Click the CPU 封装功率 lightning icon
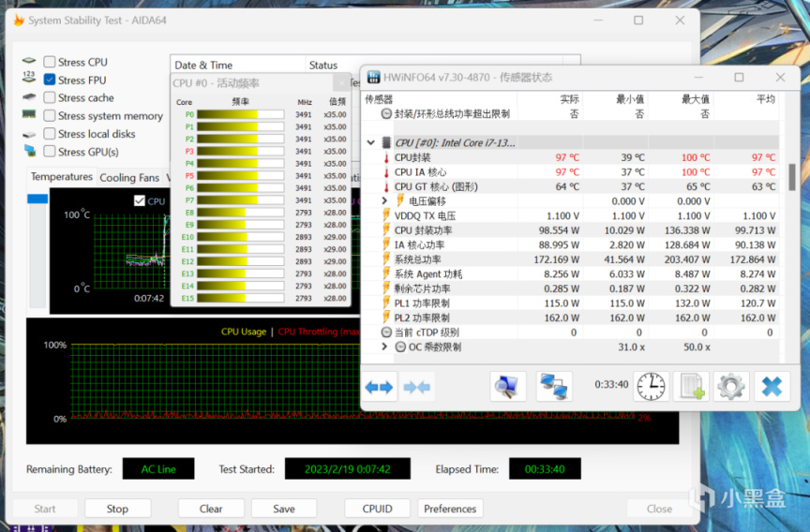This screenshot has width=810, height=532. point(386,229)
